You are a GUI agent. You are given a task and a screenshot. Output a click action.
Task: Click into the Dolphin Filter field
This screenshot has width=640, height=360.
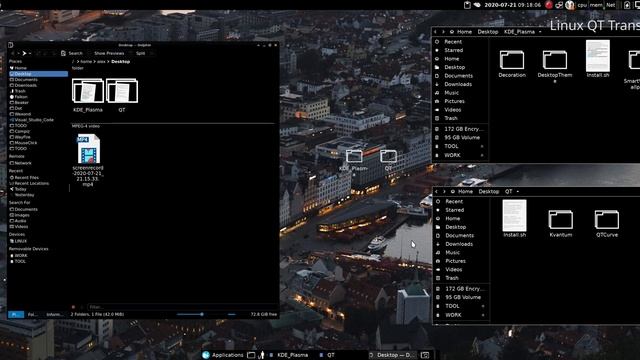coord(182,307)
